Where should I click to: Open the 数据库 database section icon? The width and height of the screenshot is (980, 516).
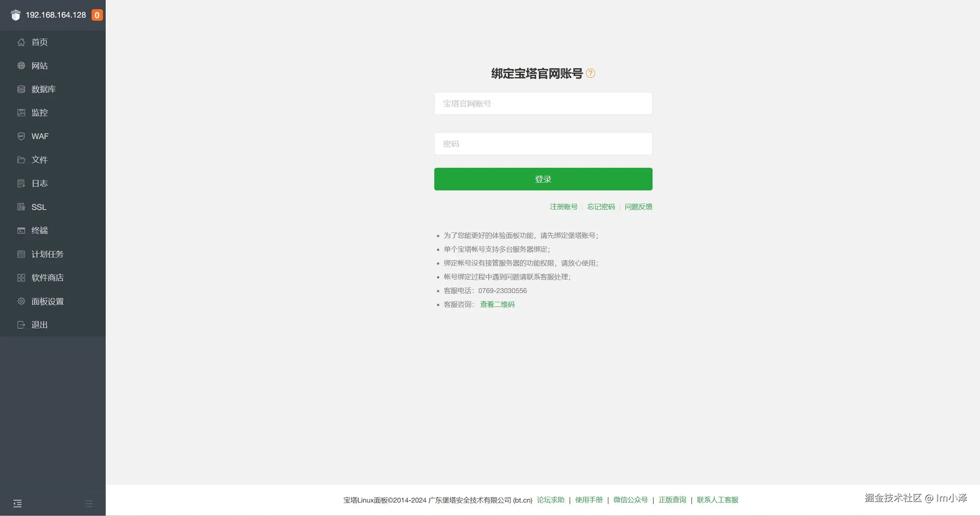coord(21,89)
